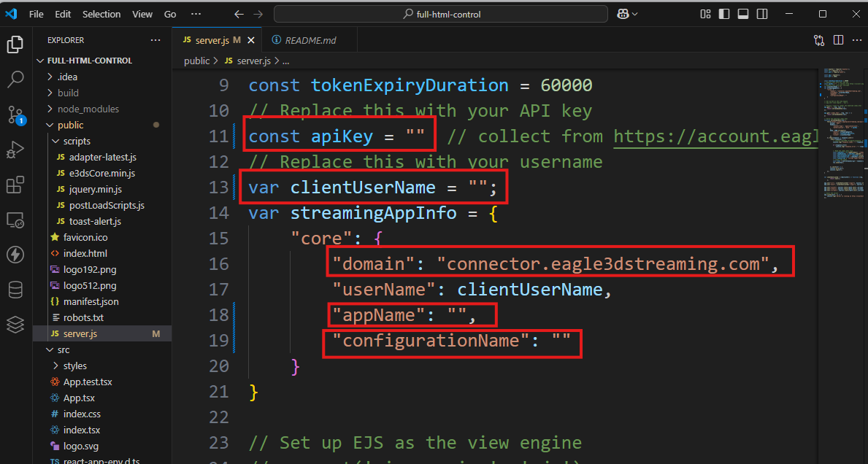
Task: Open the Copilot dropdown arrow
Action: [634, 15]
